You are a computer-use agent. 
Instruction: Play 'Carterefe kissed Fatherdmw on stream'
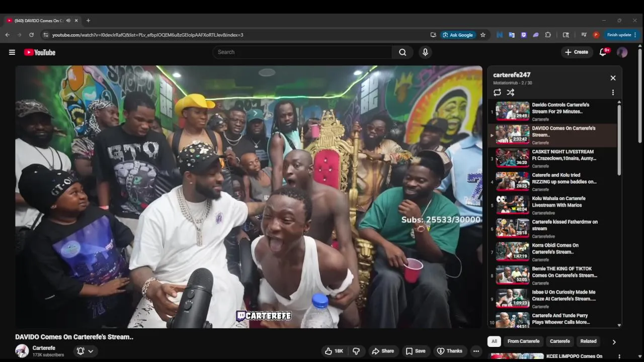(x=552, y=229)
